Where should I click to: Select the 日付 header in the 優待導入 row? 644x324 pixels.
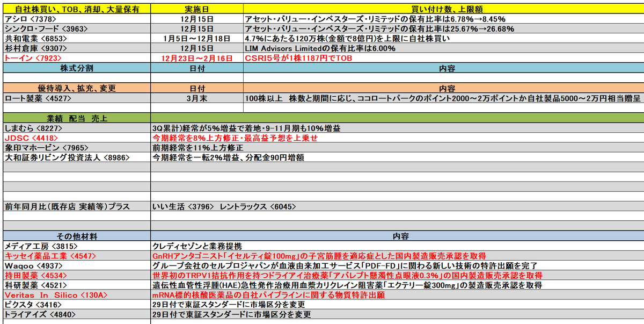197,88
